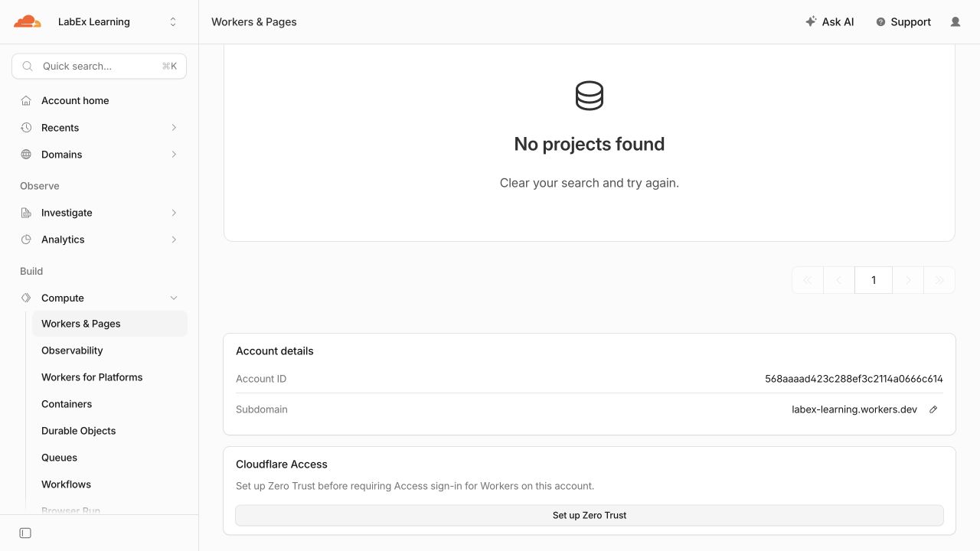Click the Account ID label
The width and height of the screenshot is (980, 551).
261,379
